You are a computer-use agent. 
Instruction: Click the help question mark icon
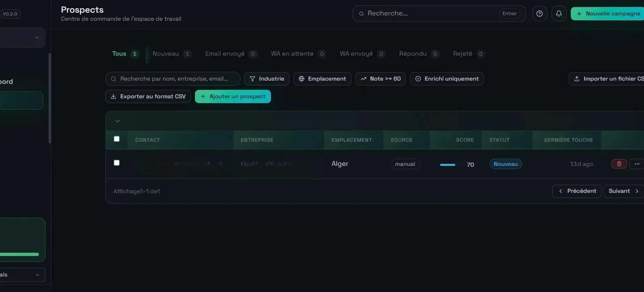tap(539, 14)
